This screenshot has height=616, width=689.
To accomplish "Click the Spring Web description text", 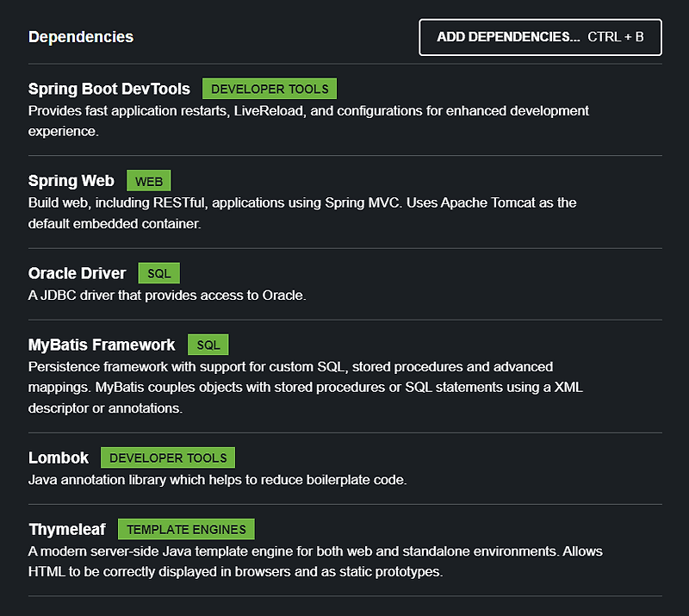I will pos(301,202).
